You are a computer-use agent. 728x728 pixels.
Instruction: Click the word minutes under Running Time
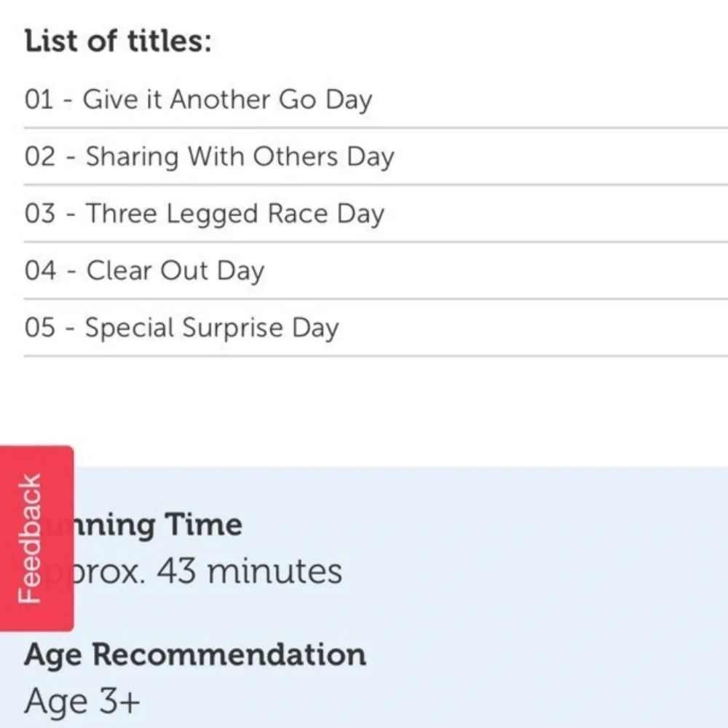(x=275, y=571)
